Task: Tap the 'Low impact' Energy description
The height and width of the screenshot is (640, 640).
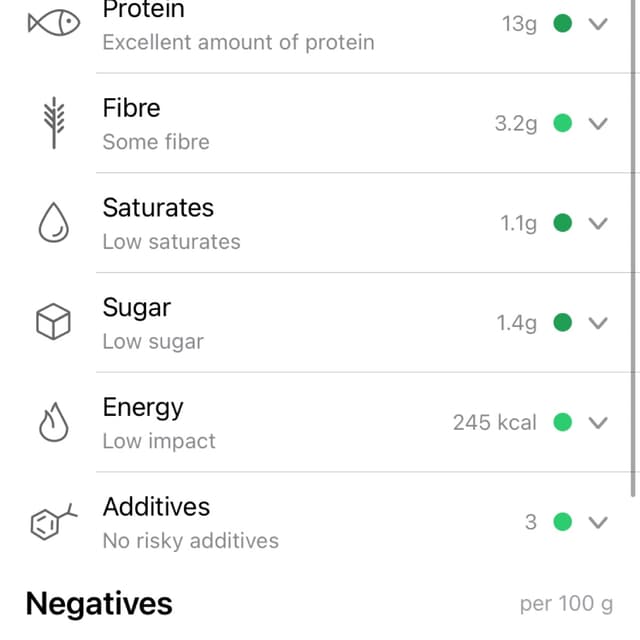Action: (x=159, y=441)
